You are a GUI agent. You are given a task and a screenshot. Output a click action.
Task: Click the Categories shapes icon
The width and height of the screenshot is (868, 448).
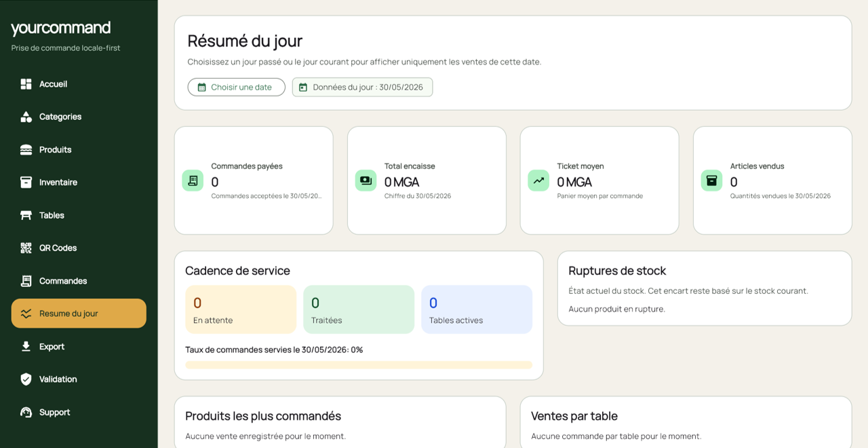26,117
